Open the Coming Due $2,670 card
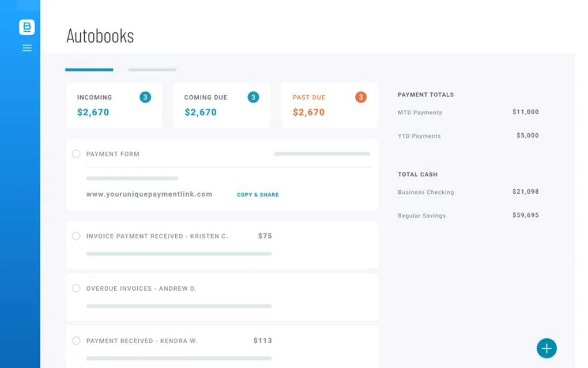The width and height of the screenshot is (588, 368). (x=221, y=106)
